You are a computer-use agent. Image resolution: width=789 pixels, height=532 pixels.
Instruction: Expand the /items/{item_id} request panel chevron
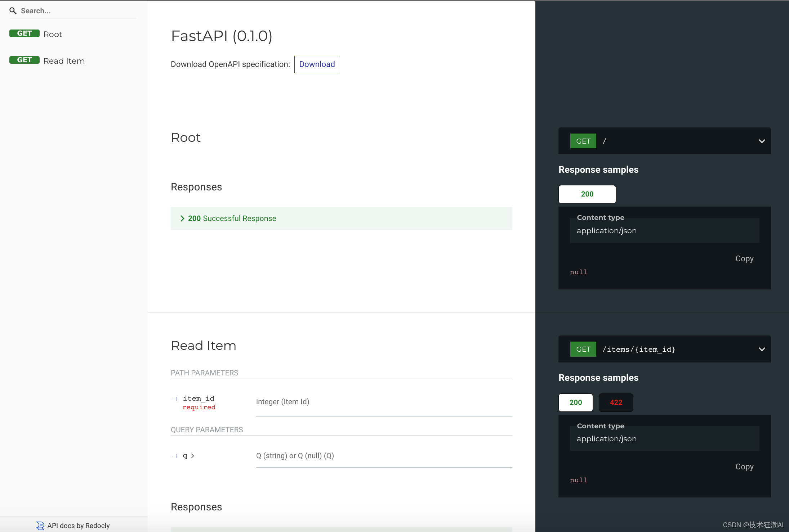point(762,349)
